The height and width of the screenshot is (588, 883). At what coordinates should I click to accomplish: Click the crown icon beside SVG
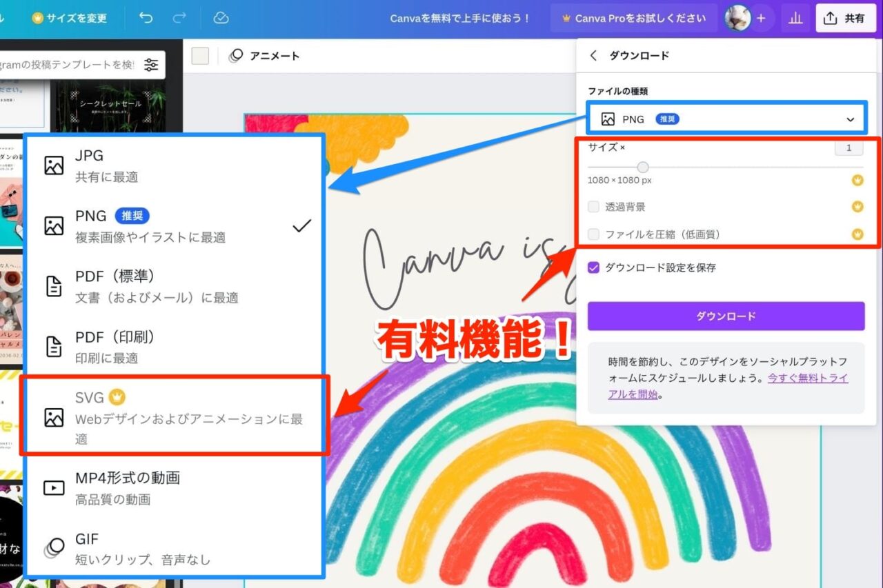coord(117,397)
